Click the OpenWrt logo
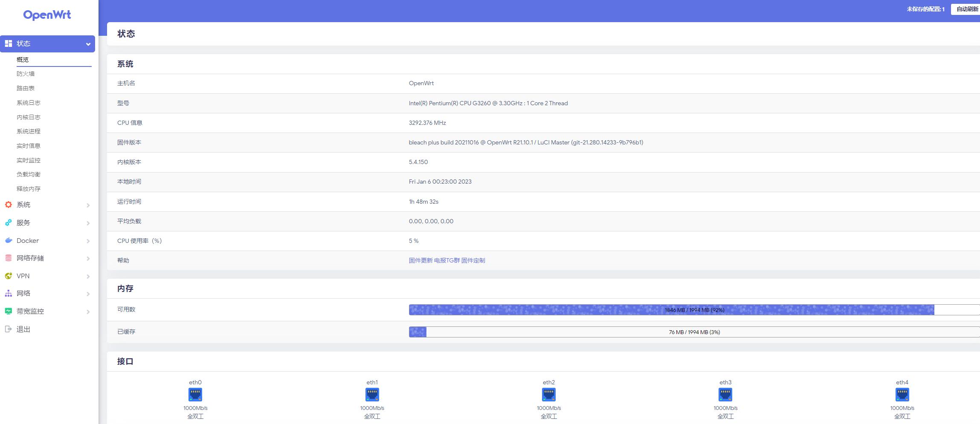Viewport: 980px width, 424px height. pyautogui.click(x=47, y=15)
